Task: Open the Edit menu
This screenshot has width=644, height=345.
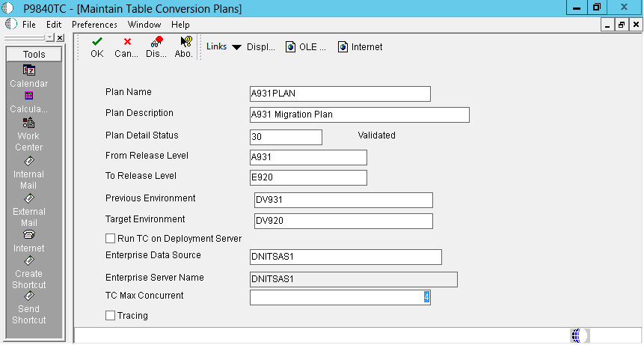Action: [x=54, y=25]
